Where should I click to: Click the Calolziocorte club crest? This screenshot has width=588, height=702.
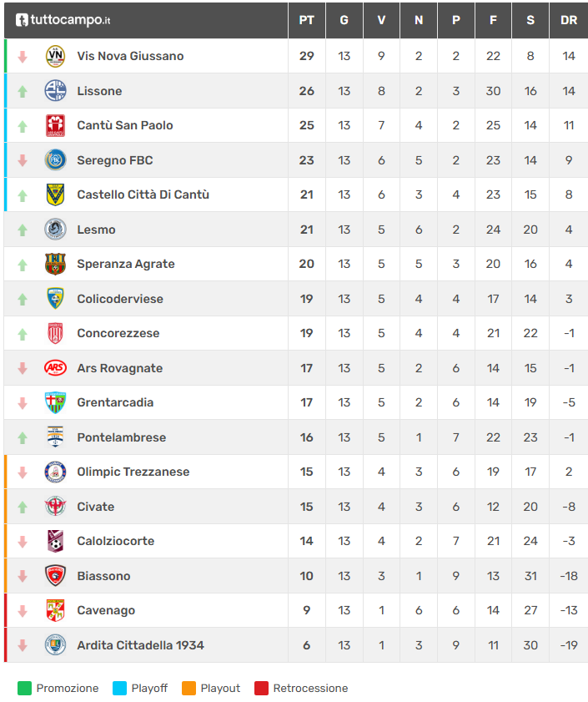click(55, 541)
